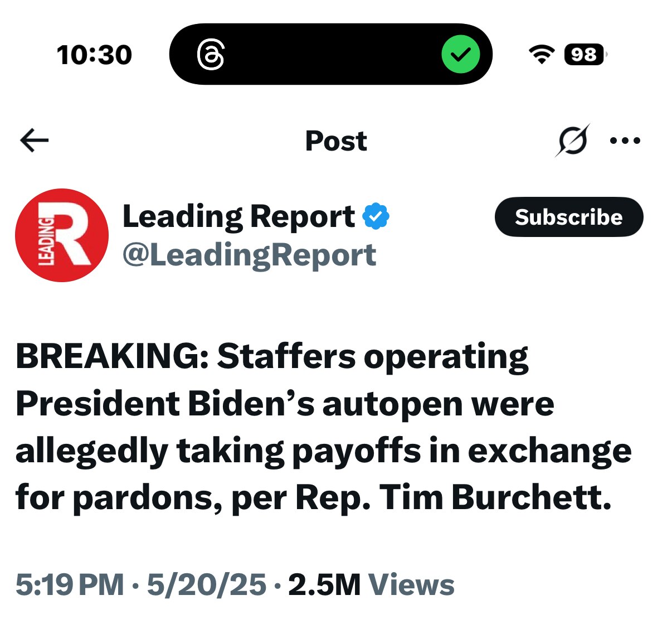Viewport: 672px width, 629px height.
Task: Tap the blue verified badge
Action: click(x=376, y=216)
